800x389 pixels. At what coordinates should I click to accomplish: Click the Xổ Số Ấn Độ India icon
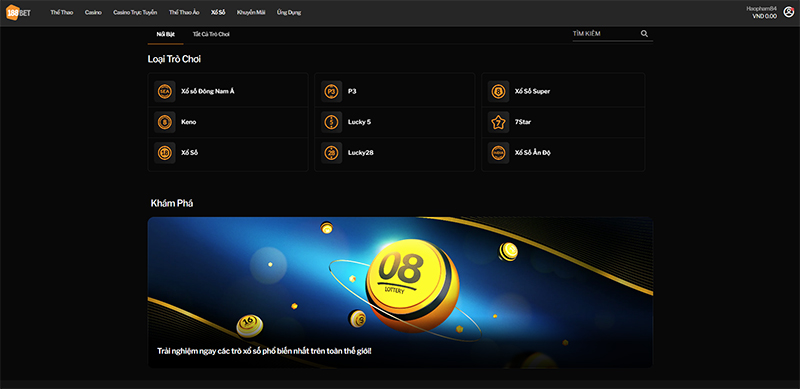point(498,153)
